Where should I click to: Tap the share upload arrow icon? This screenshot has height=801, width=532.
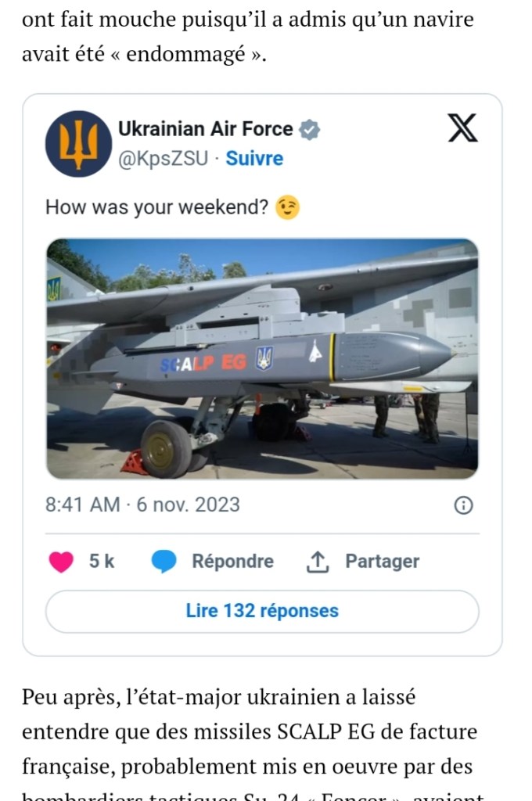317,561
